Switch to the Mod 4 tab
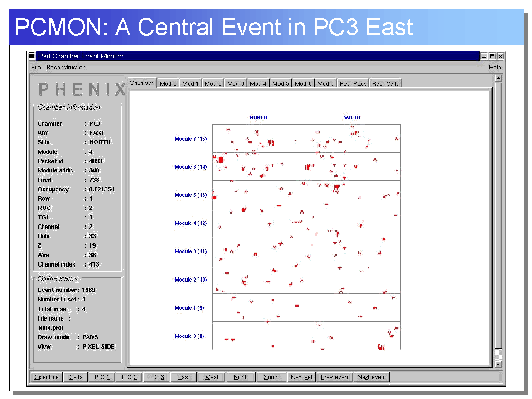 (258, 84)
